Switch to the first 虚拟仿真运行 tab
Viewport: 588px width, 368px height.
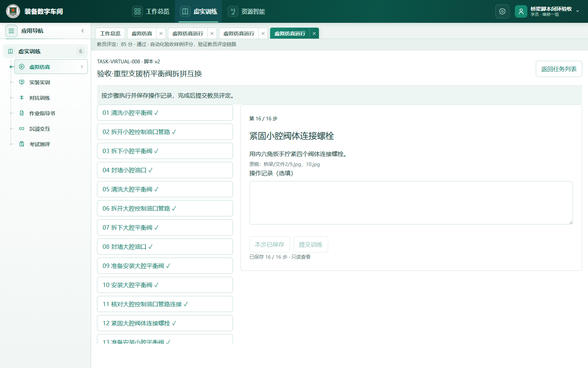[188, 33]
